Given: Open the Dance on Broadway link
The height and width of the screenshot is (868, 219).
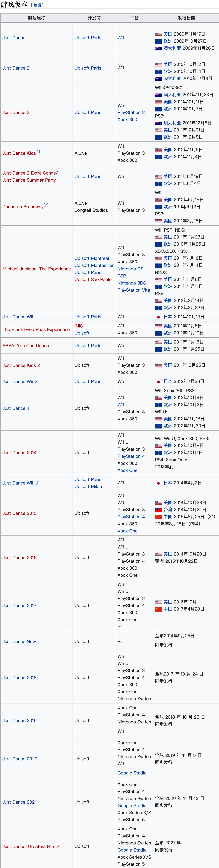Looking at the screenshot, I should coord(23,207).
